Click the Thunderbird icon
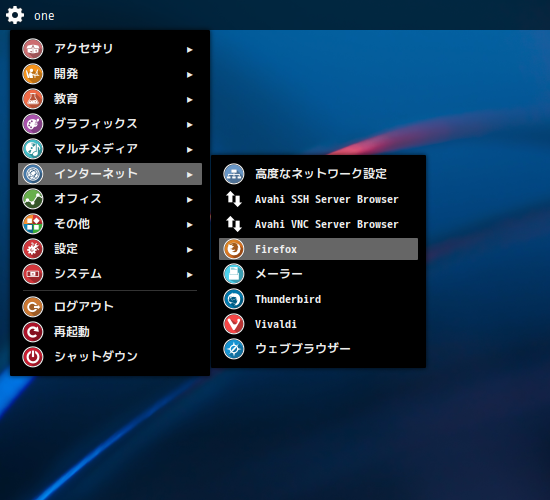550x500 pixels. pyautogui.click(x=234, y=299)
